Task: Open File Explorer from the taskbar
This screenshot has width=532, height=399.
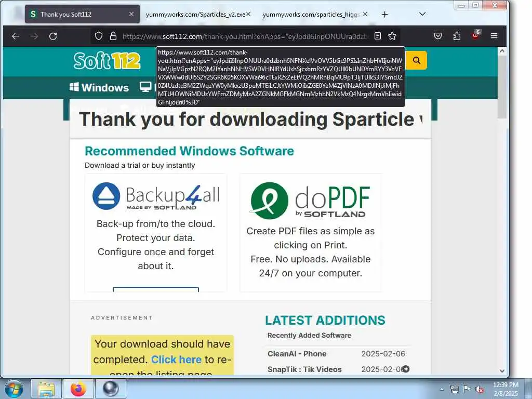Action: (x=46, y=389)
